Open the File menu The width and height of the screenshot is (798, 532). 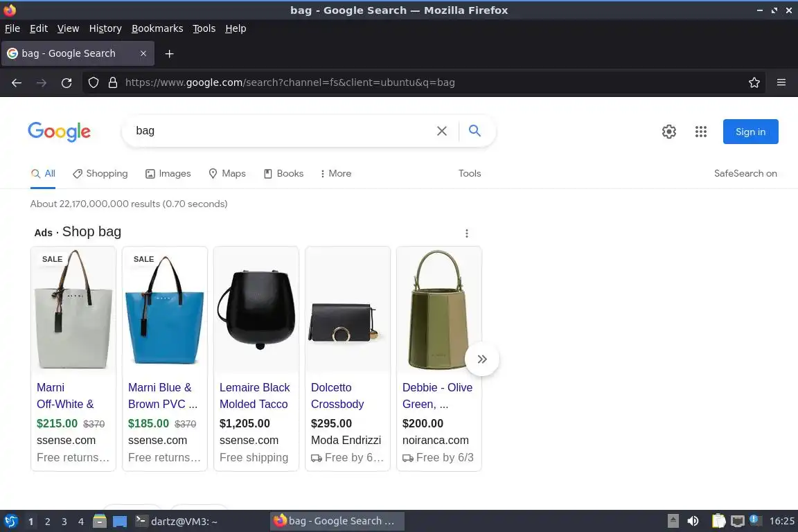pos(12,28)
